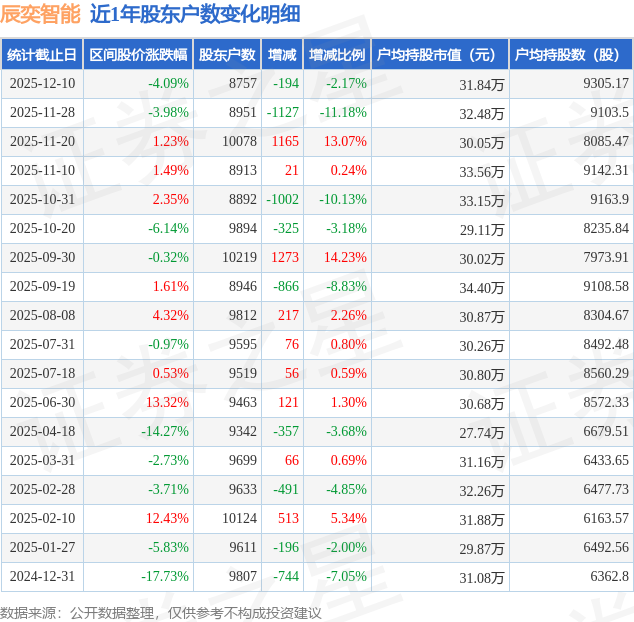Click the 辰奕智能 title text

[x=40, y=14]
